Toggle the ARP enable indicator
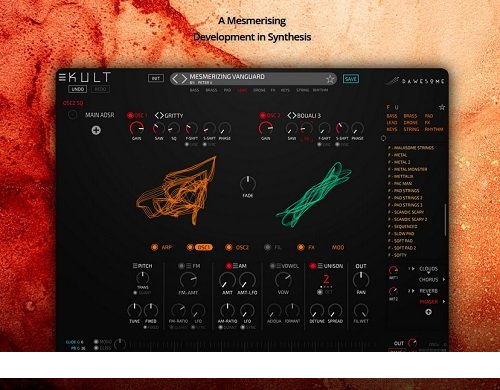Image resolution: width=500 pixels, height=390 pixels. pos(154,247)
